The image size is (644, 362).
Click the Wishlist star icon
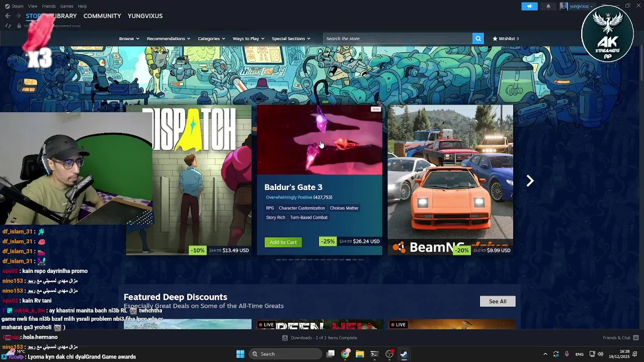pyautogui.click(x=495, y=38)
